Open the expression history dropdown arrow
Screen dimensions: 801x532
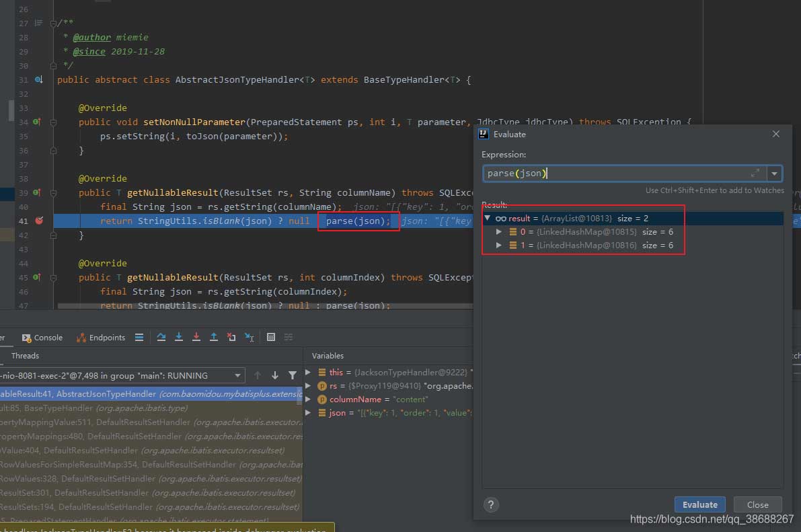775,174
